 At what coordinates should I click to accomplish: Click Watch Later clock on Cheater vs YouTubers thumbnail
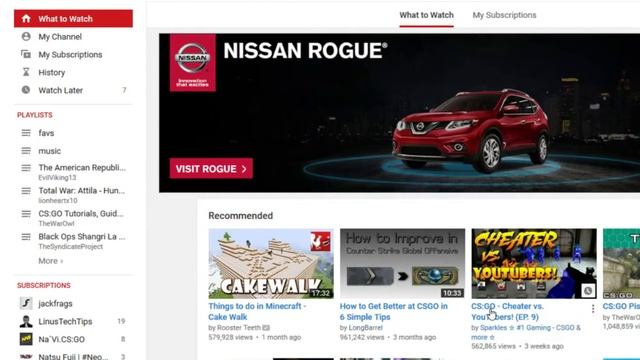pyautogui.click(x=588, y=291)
